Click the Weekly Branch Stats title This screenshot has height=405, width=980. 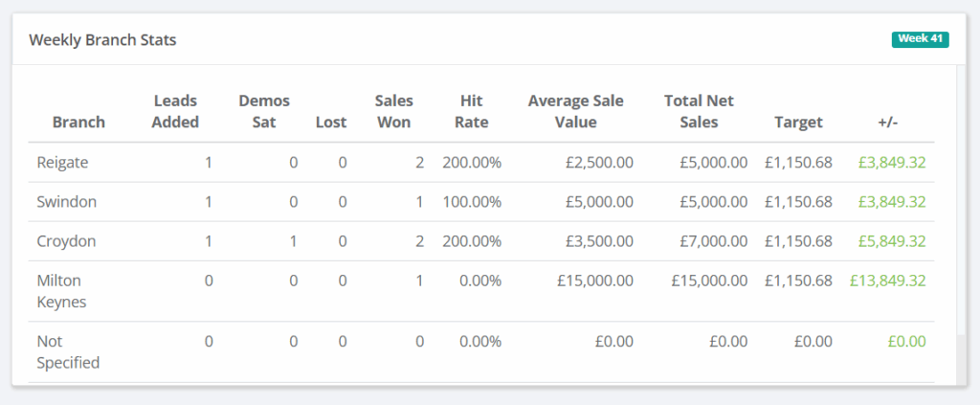(102, 40)
